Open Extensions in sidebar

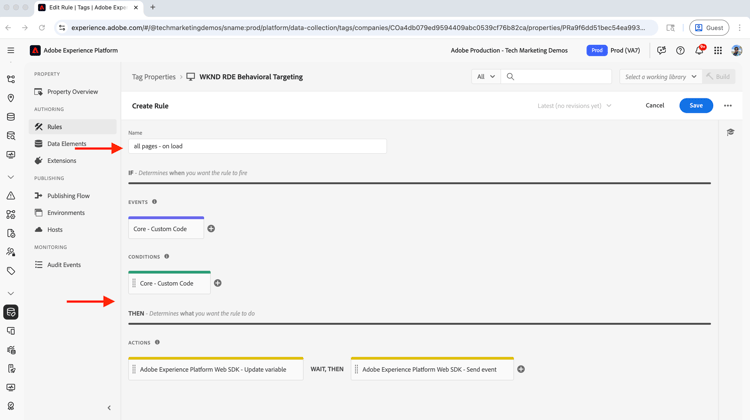click(x=61, y=161)
